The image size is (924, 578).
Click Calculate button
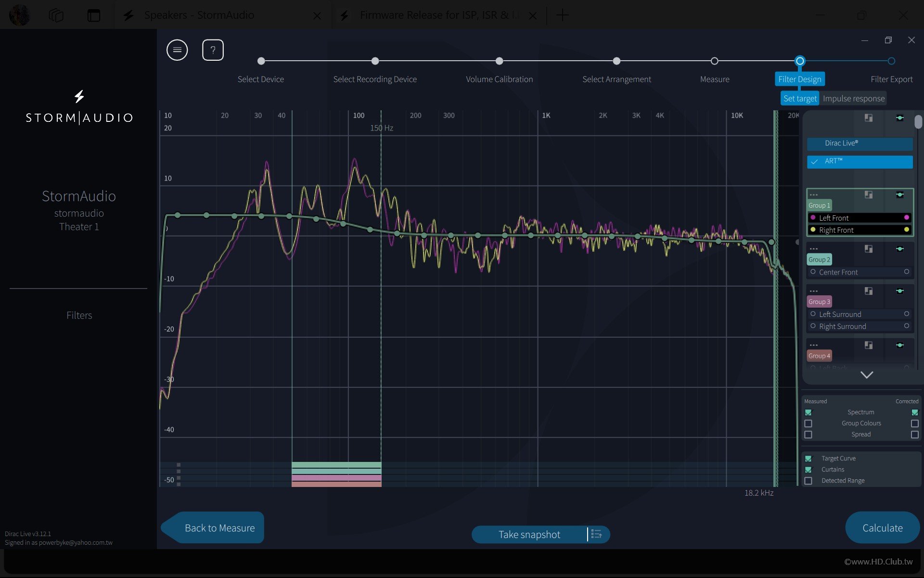(x=882, y=527)
